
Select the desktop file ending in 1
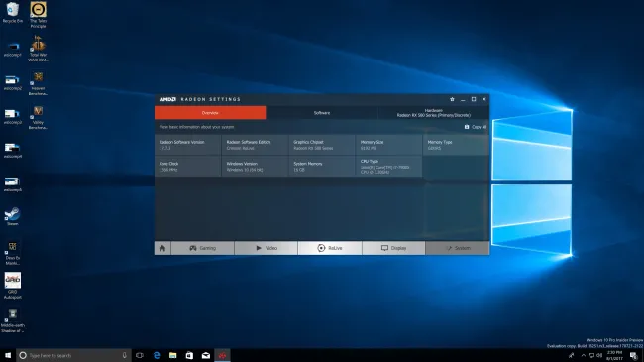(12, 49)
